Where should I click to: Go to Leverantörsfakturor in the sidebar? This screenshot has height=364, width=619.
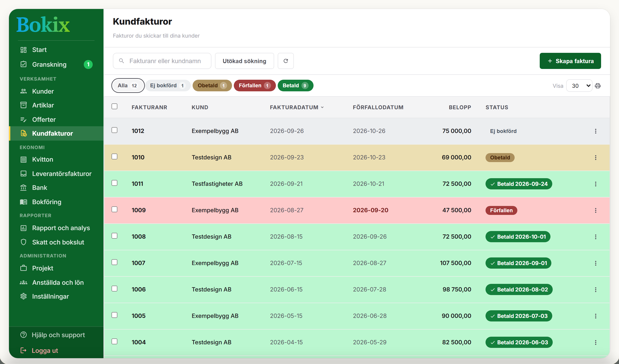pyautogui.click(x=56, y=174)
